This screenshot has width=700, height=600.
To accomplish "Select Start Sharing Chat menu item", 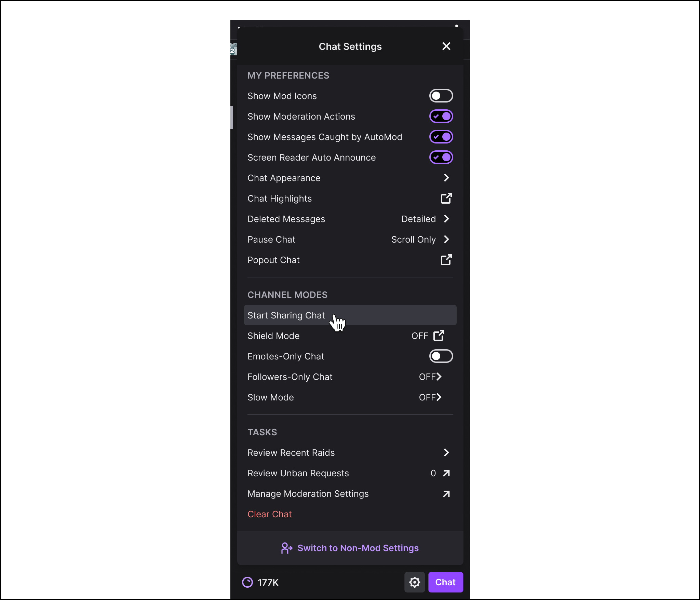I will click(x=286, y=315).
